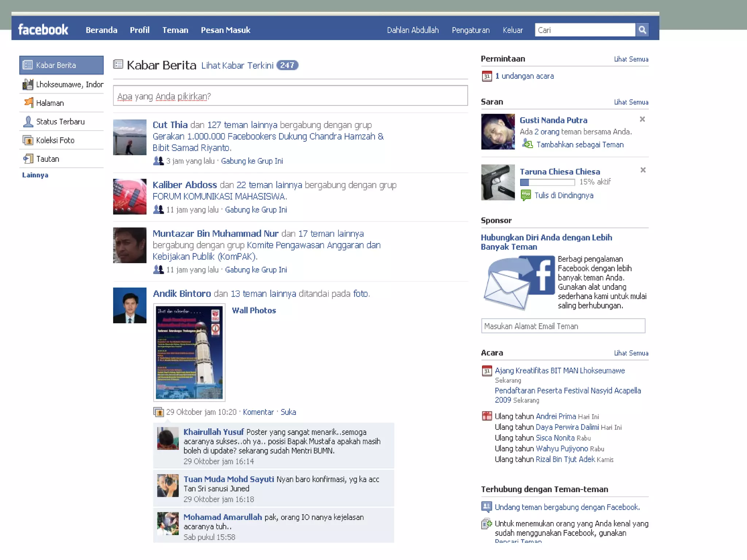Click Lihat Kabar Terkini link
Viewport: 747px width, 560px height.
tap(237, 65)
